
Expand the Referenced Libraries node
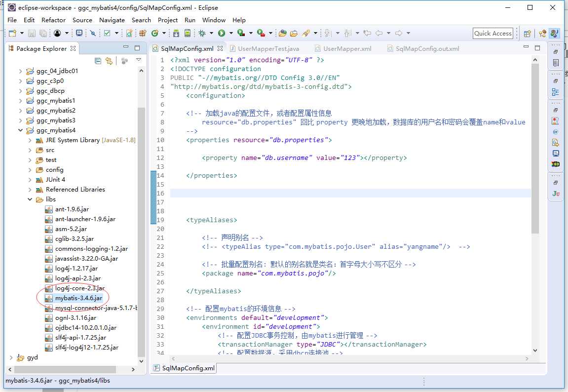30,190
